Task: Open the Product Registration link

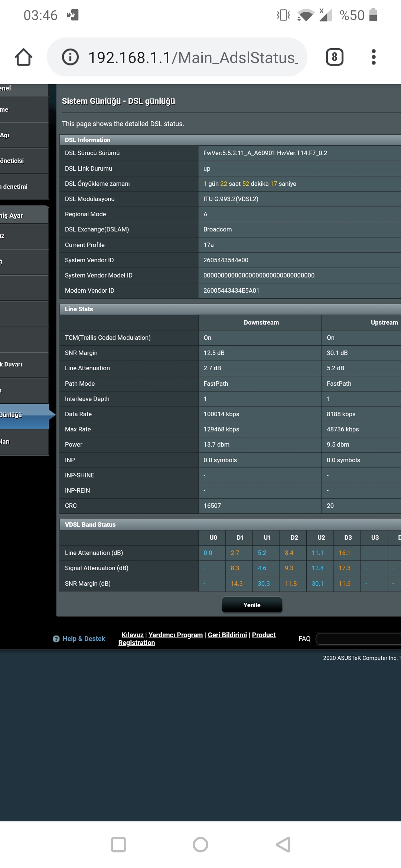Action: 264,635
